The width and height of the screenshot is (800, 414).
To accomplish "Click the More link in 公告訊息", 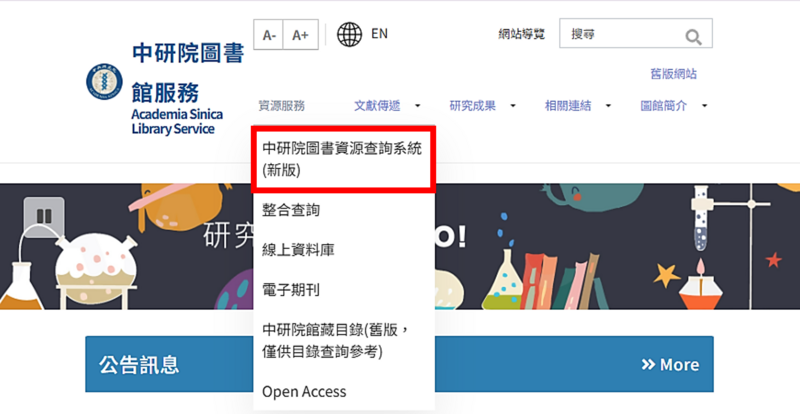I will tap(670, 364).
